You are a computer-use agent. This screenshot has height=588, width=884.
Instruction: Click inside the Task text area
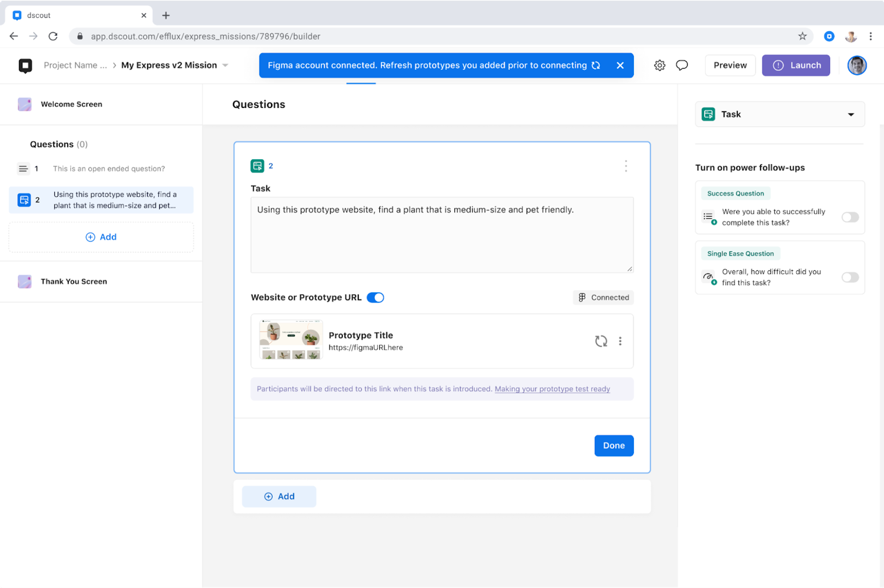[442, 235]
